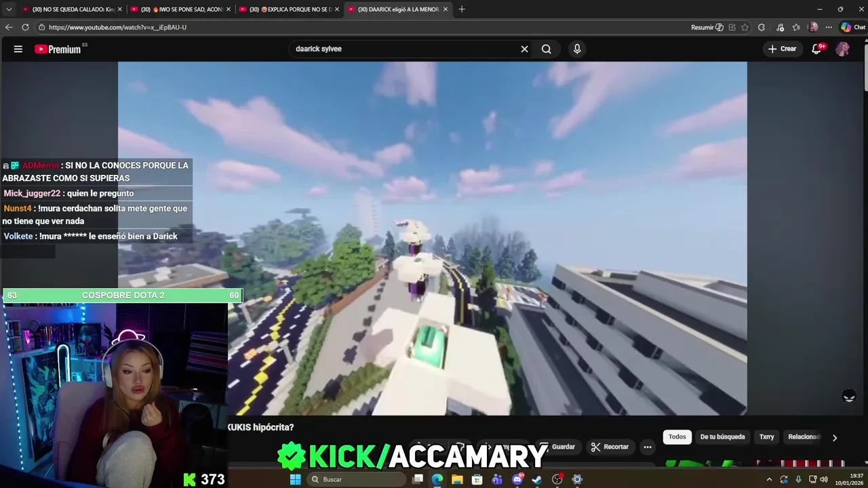Open the YouTube account avatar menu

tap(842, 49)
